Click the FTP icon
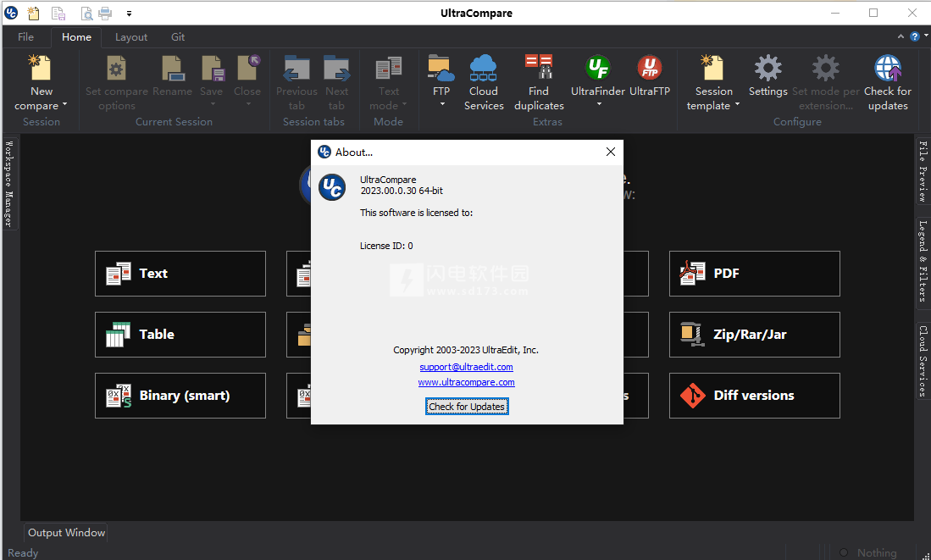The height and width of the screenshot is (560, 931). (441, 68)
